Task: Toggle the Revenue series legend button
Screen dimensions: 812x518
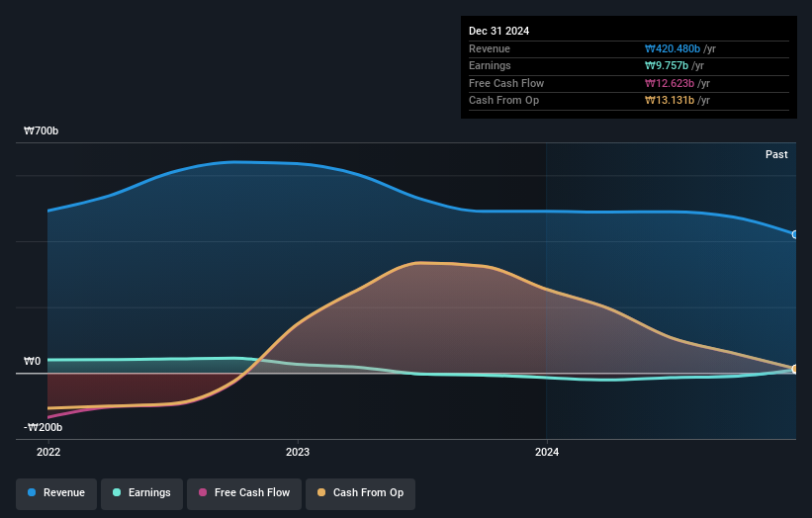Action: click(56, 493)
